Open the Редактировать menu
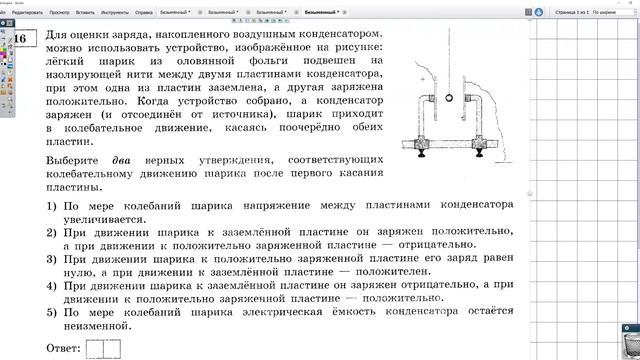640x360 pixels. (27, 12)
